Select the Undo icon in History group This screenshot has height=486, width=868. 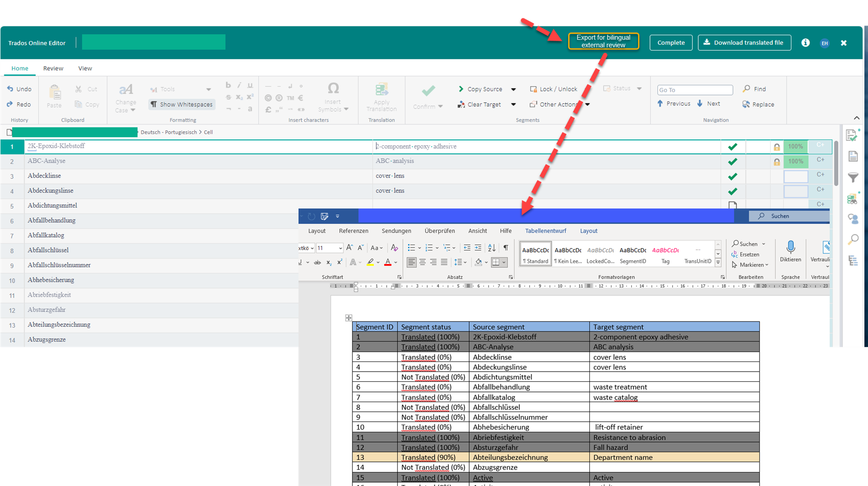tap(11, 89)
